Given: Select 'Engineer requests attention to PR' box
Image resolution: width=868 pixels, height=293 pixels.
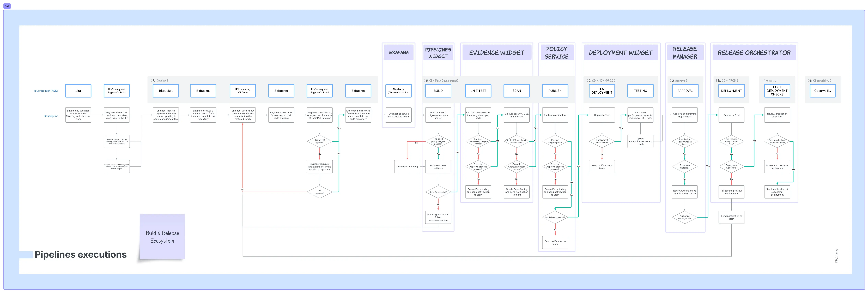Looking at the screenshot, I should point(320,167).
